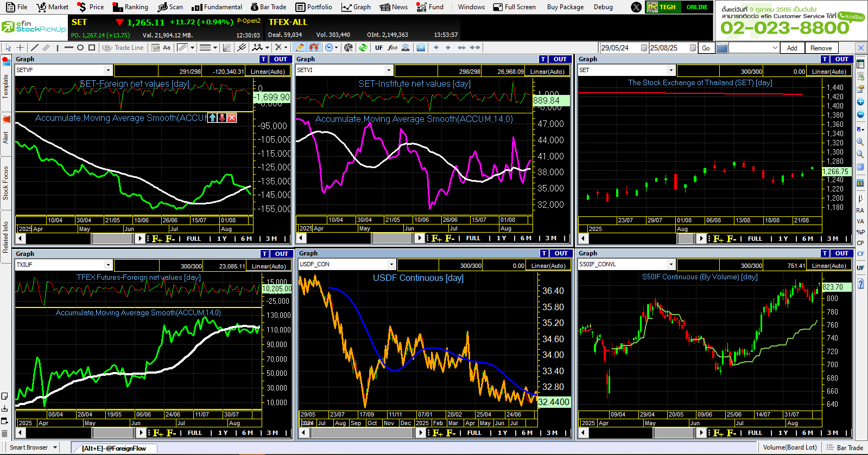Expand the USDF_CON symbol dropdown
The width and height of the screenshot is (868, 455).
pos(391,265)
